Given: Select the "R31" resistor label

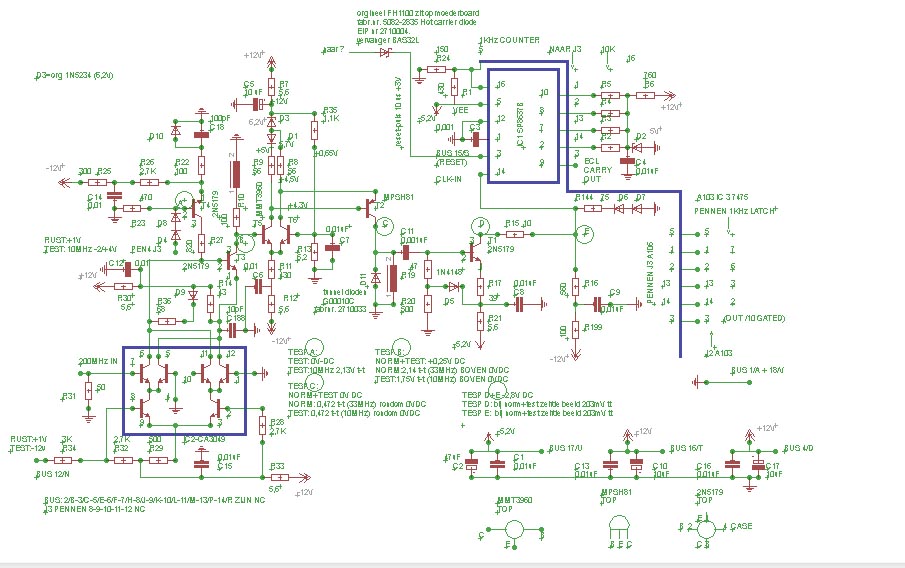Looking at the screenshot, I should (x=69, y=397).
